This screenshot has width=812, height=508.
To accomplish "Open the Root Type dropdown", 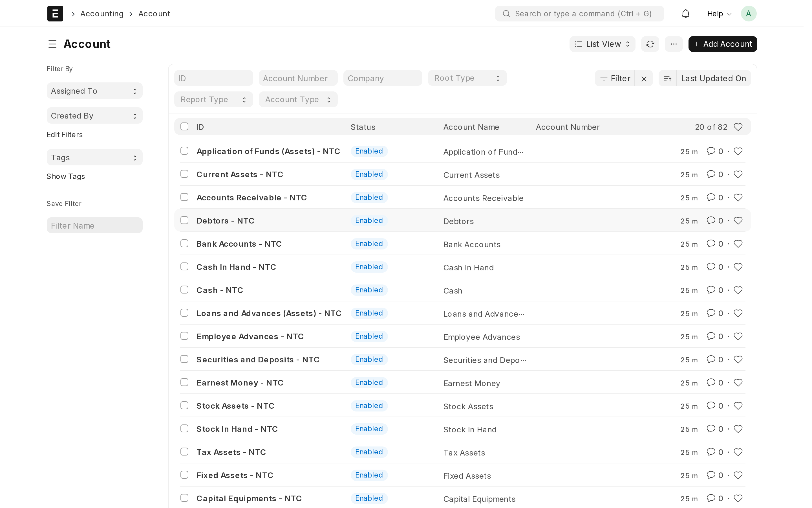I will pos(467,78).
